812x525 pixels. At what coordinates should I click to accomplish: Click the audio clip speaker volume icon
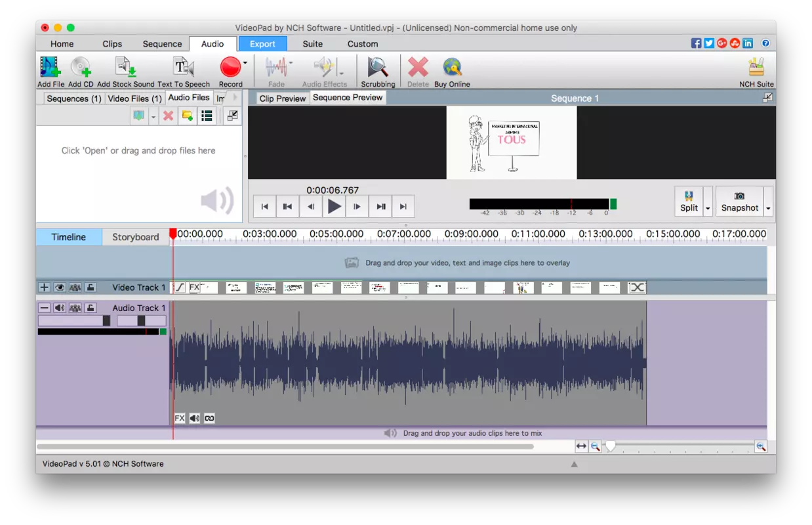tap(195, 418)
